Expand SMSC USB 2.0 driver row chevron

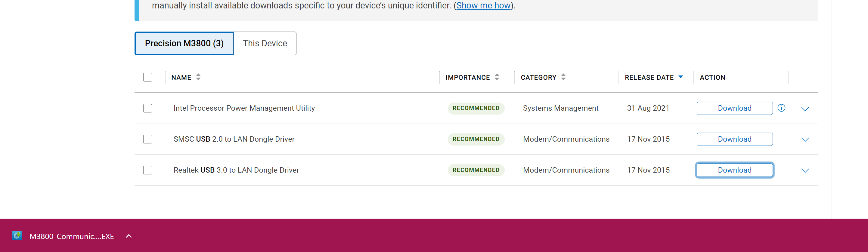805,140
